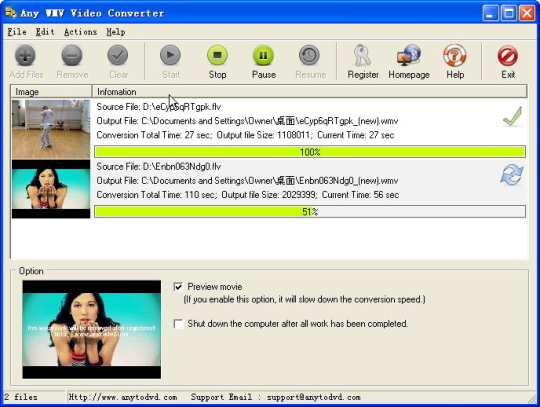This screenshot has height=407, width=540.
Task: Click Conversion Total Time 27 sec line
Action: coord(245,135)
